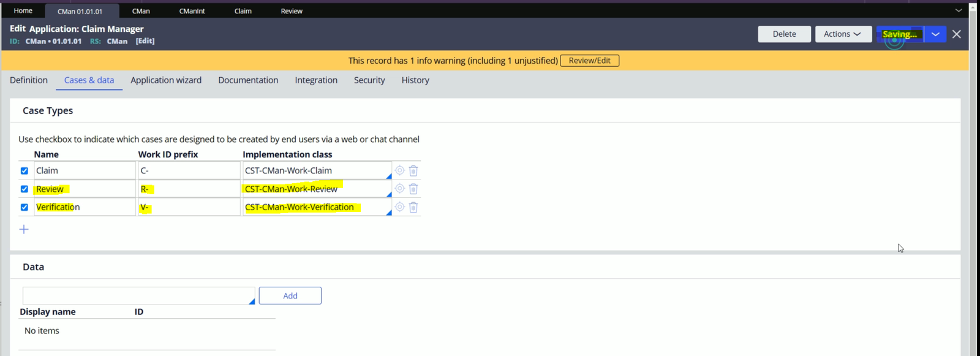
Task: Open the CMan top tab
Action: (141, 11)
